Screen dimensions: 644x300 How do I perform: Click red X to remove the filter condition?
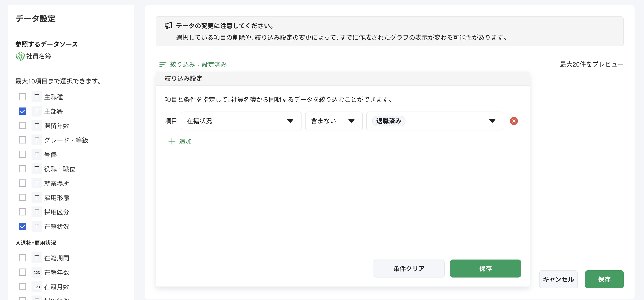[514, 121]
